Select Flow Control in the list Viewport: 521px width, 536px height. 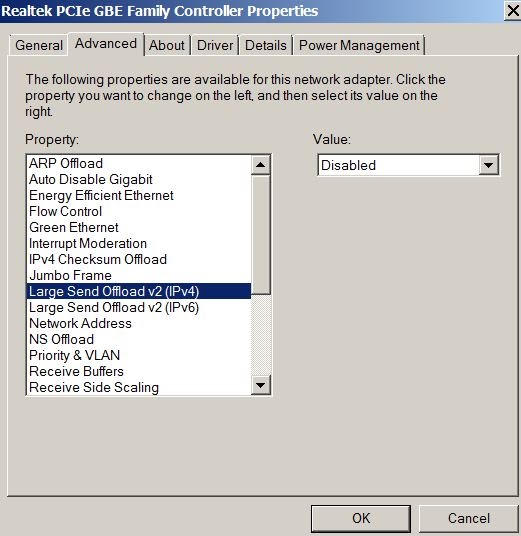139,211
